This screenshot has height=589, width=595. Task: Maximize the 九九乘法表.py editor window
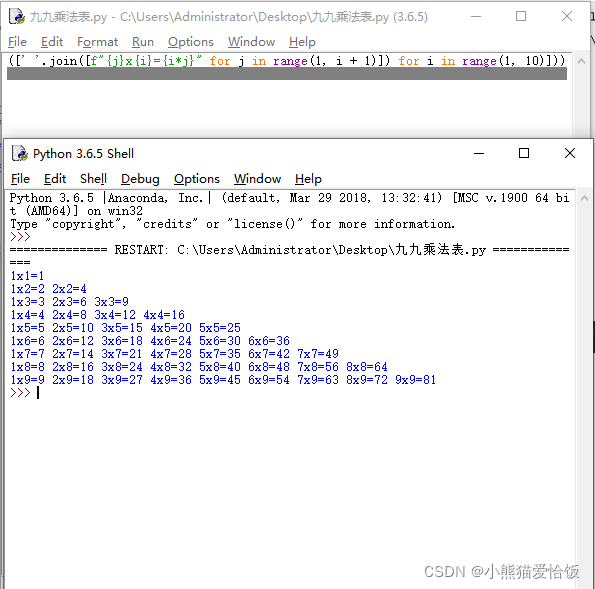pyautogui.click(x=521, y=16)
